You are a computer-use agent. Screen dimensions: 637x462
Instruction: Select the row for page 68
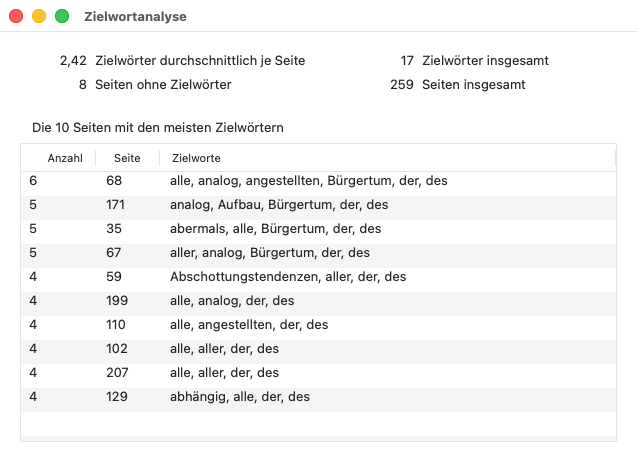click(x=318, y=180)
